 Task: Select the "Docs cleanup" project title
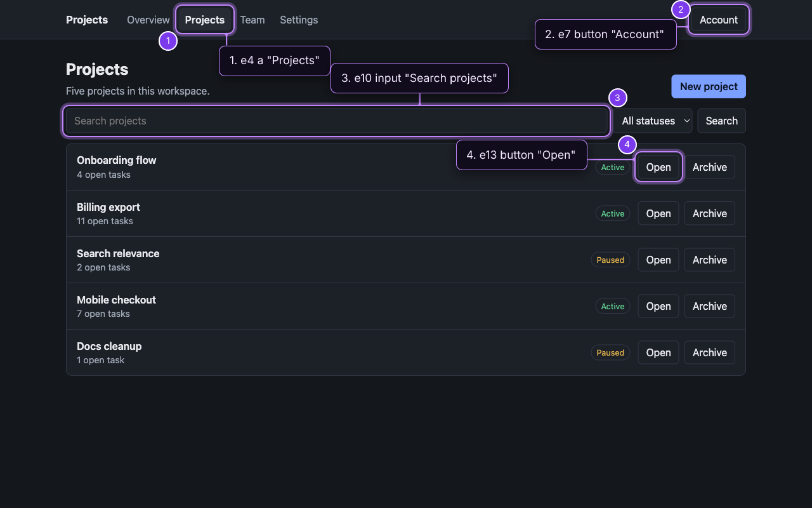(109, 346)
